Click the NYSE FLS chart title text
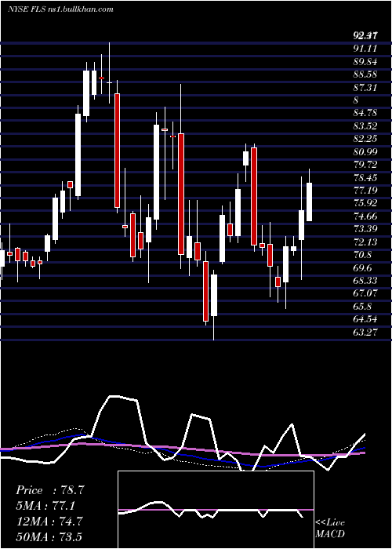392x549 pixels. pyautogui.click(x=60, y=9)
